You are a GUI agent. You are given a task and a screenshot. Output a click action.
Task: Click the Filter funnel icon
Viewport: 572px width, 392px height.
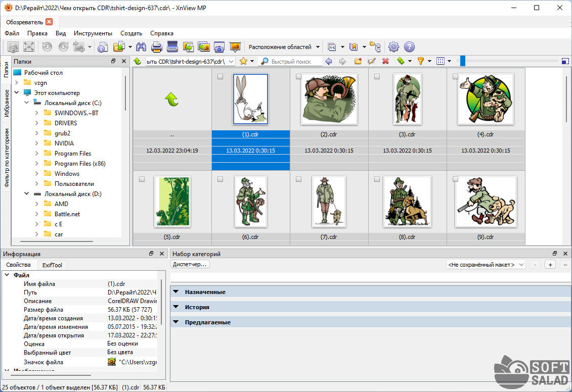pyautogui.click(x=421, y=61)
